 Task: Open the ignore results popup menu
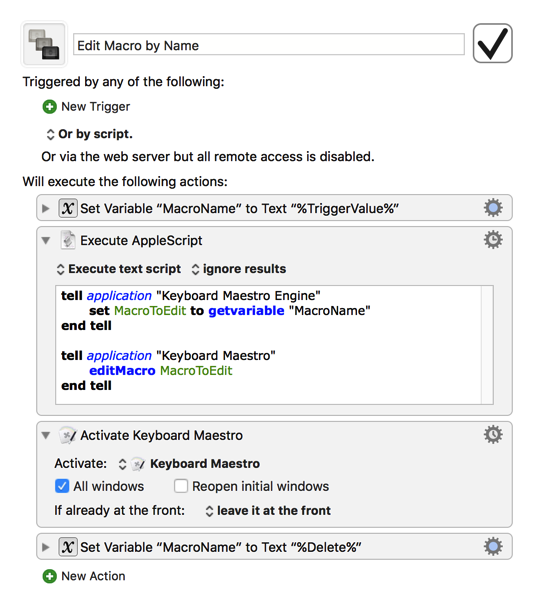[239, 269]
